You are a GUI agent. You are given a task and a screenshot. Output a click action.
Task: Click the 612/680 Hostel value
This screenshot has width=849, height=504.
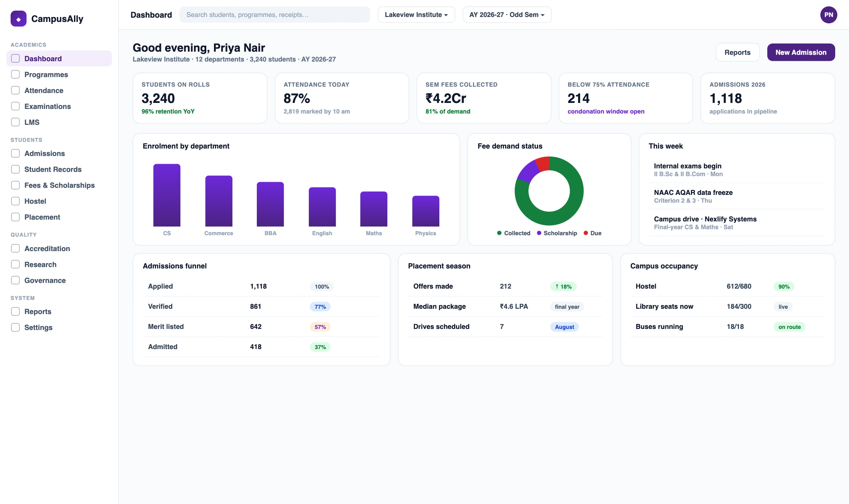click(x=739, y=286)
